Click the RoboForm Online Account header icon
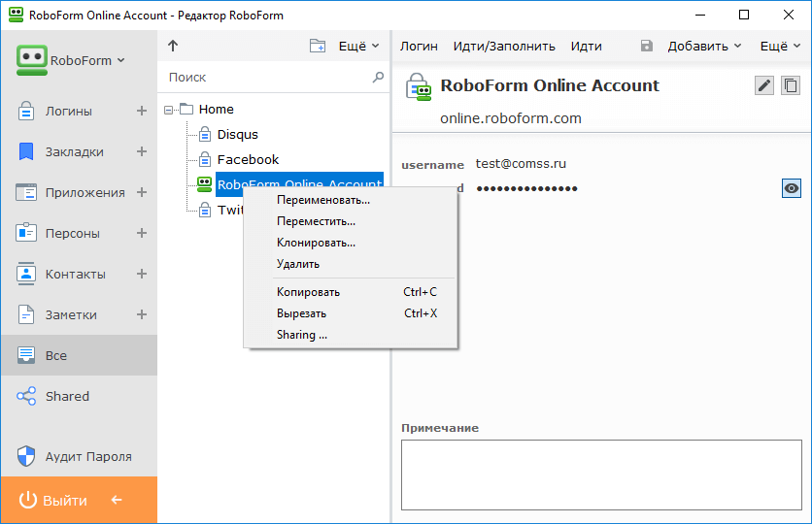The width and height of the screenshot is (812, 524). (418, 87)
